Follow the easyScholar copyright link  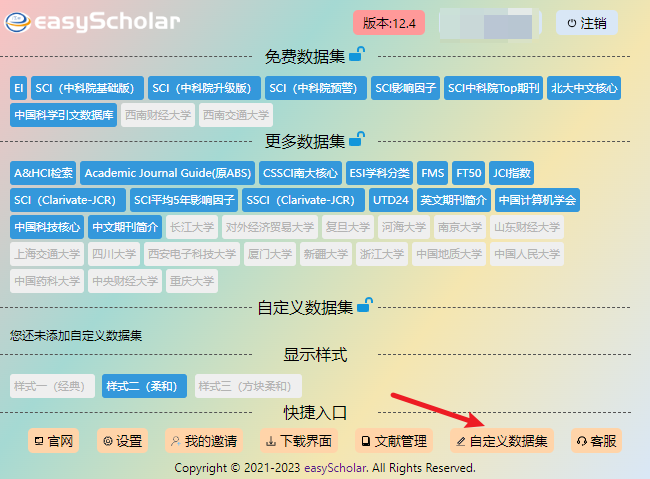[335, 468]
